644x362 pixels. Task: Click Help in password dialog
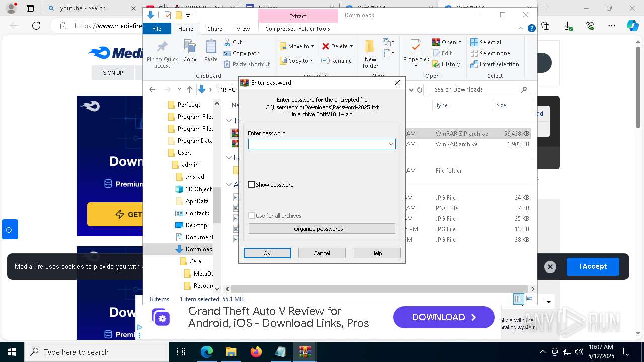[x=377, y=253]
